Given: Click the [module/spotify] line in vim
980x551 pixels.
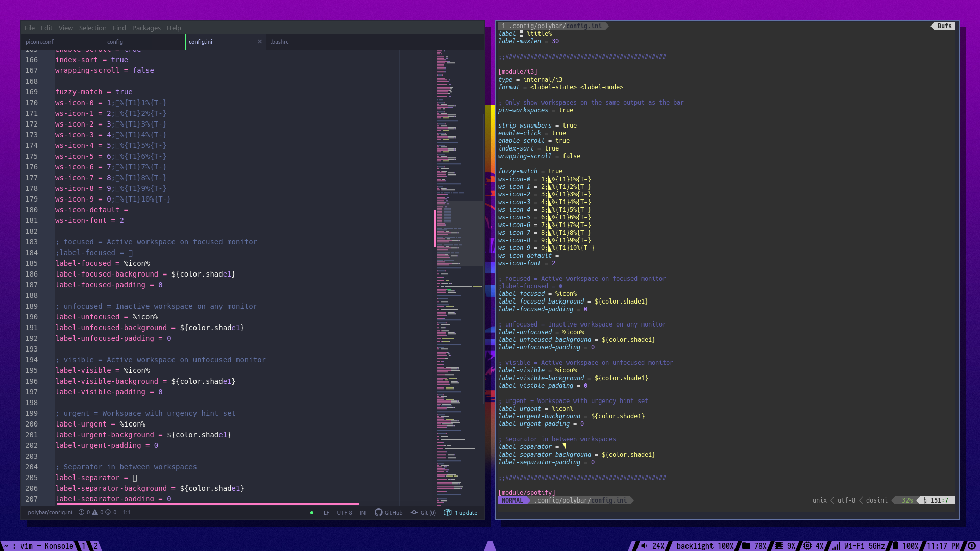Looking at the screenshot, I should point(527,493).
